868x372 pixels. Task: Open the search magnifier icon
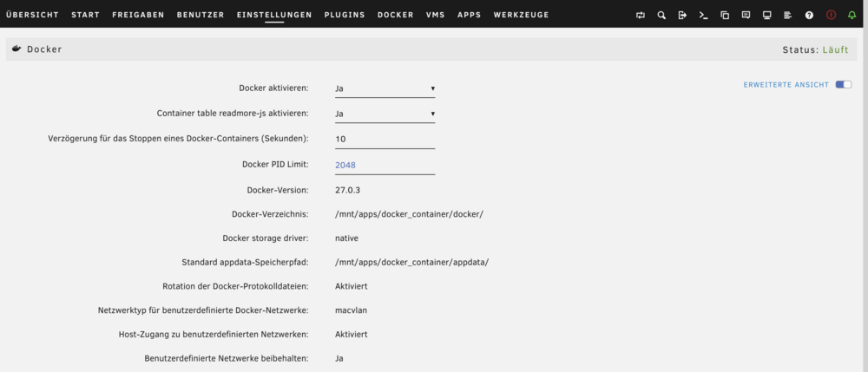point(661,16)
